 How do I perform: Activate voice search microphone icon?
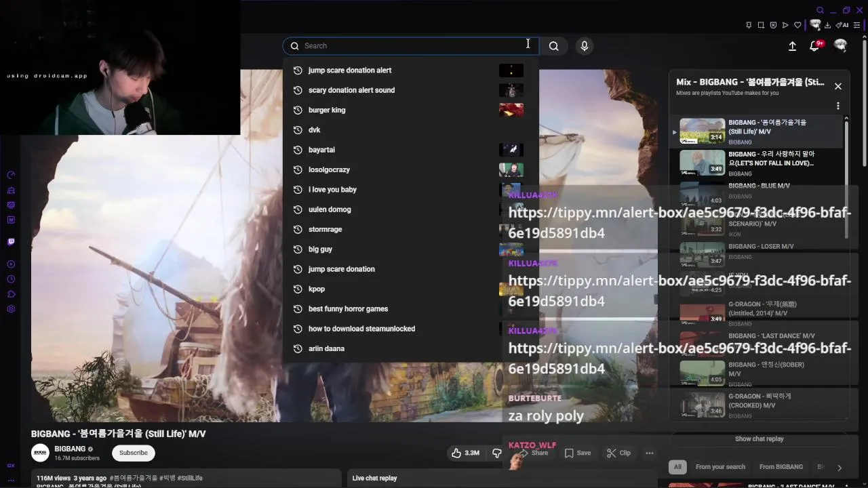pyautogui.click(x=585, y=46)
